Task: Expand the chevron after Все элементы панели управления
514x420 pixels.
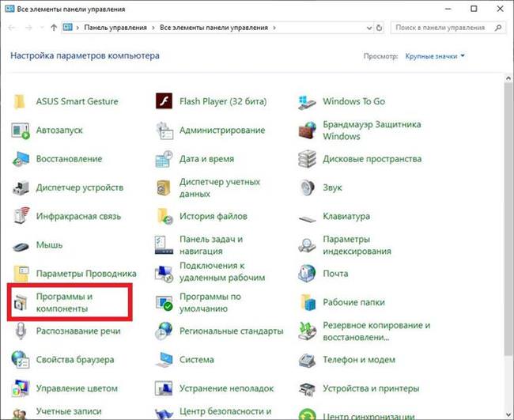Action: tap(274, 28)
